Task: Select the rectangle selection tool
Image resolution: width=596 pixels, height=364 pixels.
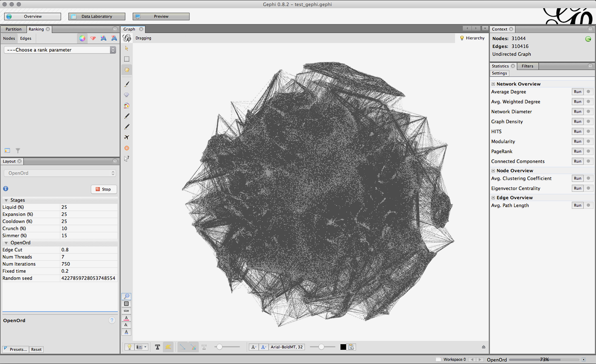Action: click(x=127, y=59)
